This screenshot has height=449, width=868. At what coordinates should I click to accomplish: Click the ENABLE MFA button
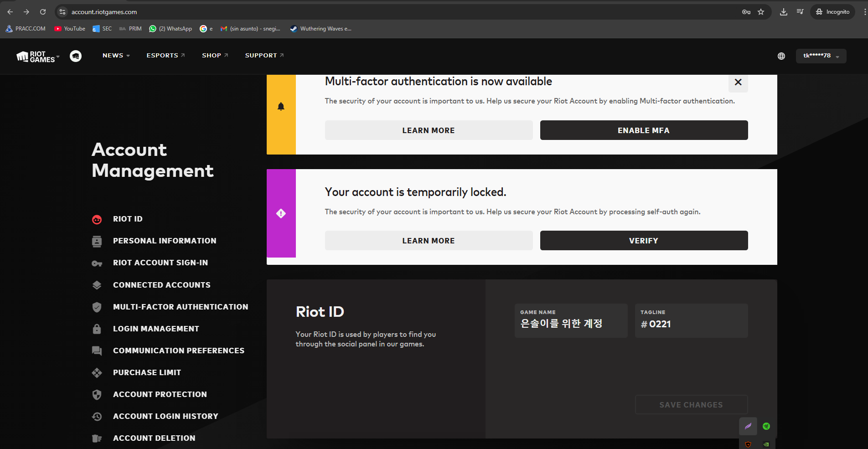(x=644, y=130)
